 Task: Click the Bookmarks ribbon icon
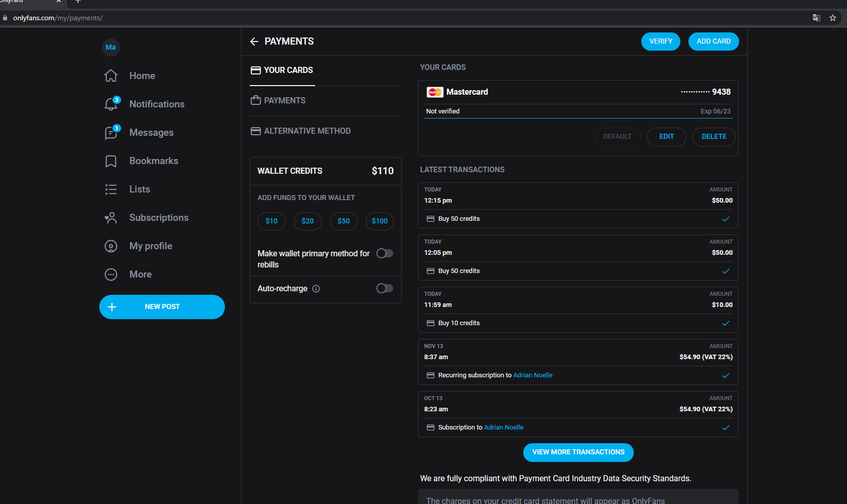[111, 161]
